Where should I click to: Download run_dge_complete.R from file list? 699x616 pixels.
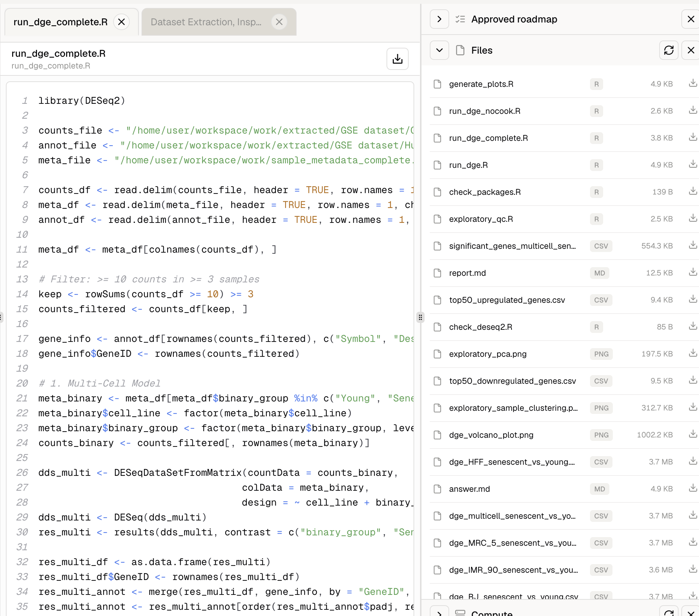tap(693, 137)
